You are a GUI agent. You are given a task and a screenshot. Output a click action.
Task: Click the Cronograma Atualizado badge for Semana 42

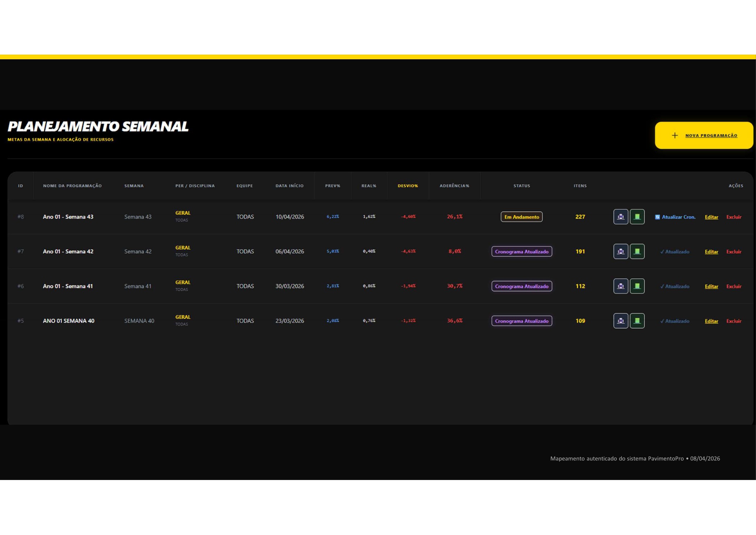(x=521, y=252)
